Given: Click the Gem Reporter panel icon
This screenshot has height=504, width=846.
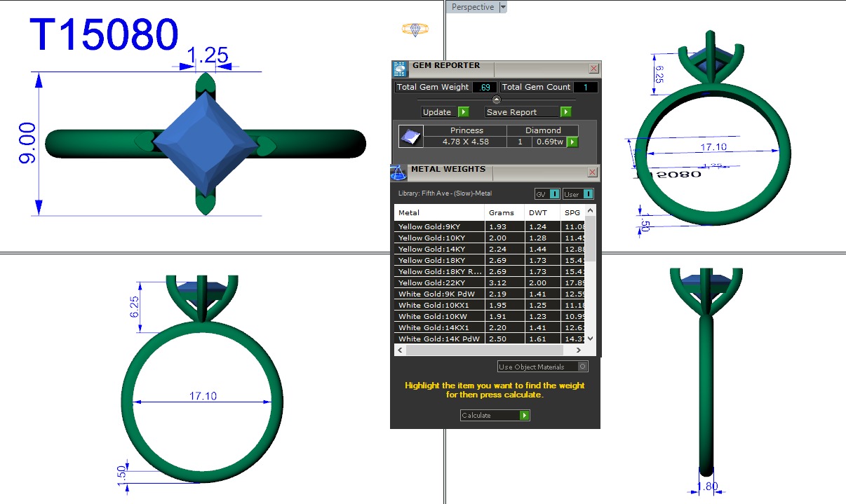Looking at the screenshot, I should pos(399,69).
